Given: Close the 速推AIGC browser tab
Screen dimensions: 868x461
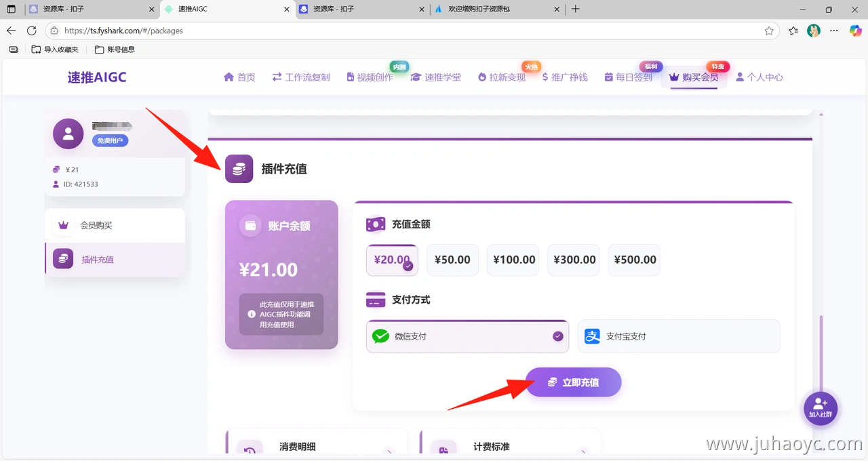Looking at the screenshot, I should point(285,9).
